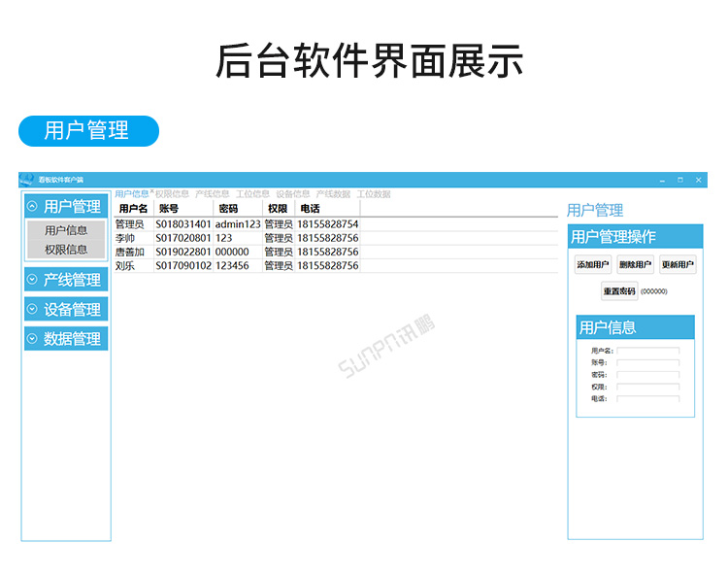Open 权限信息 in the sidebar

[66, 250]
